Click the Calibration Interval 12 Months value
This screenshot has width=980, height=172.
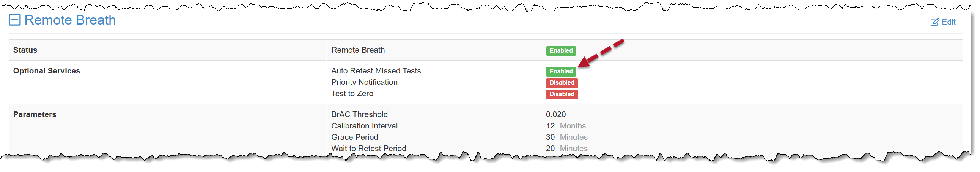coord(565,126)
